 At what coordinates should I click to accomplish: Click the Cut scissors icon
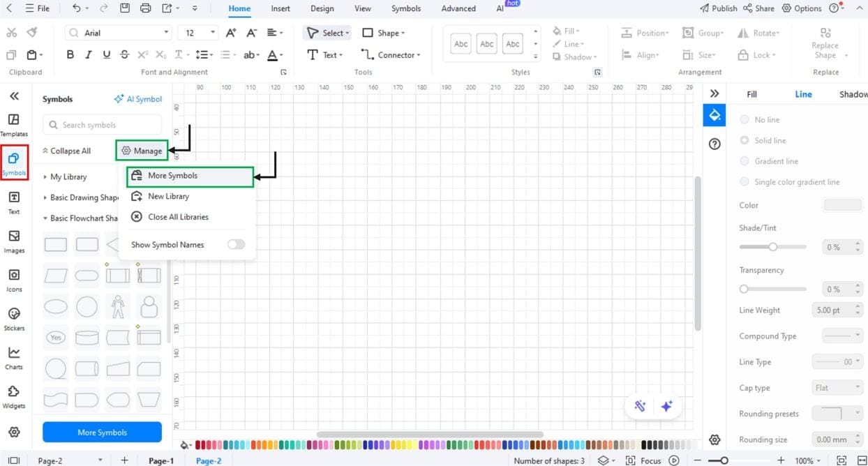point(11,33)
